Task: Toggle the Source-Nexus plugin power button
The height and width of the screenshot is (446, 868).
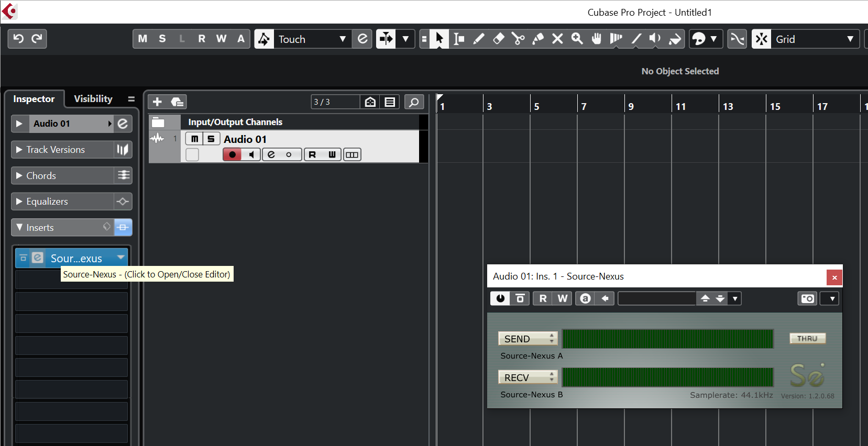Action: [500, 298]
